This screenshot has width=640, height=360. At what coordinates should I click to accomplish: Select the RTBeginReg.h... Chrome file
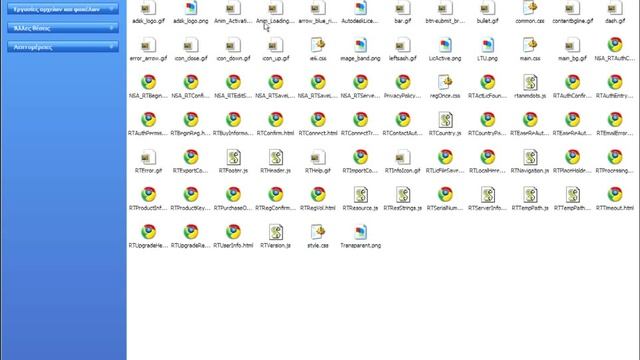point(191,120)
